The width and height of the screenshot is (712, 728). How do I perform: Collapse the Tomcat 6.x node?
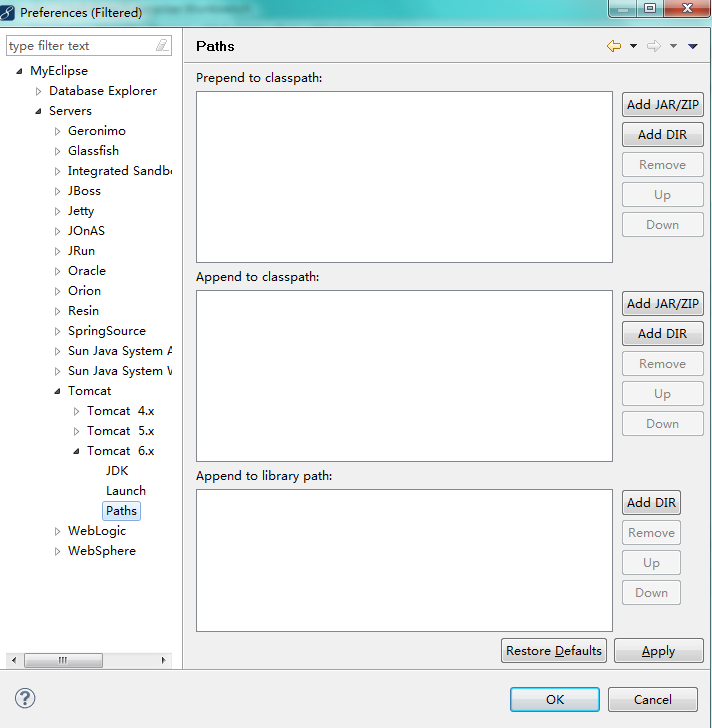(76, 451)
